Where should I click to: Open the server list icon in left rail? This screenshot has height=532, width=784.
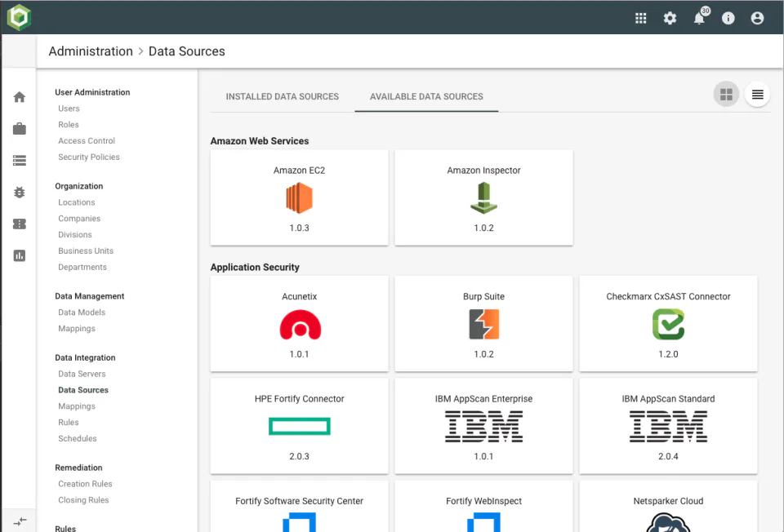[20, 161]
